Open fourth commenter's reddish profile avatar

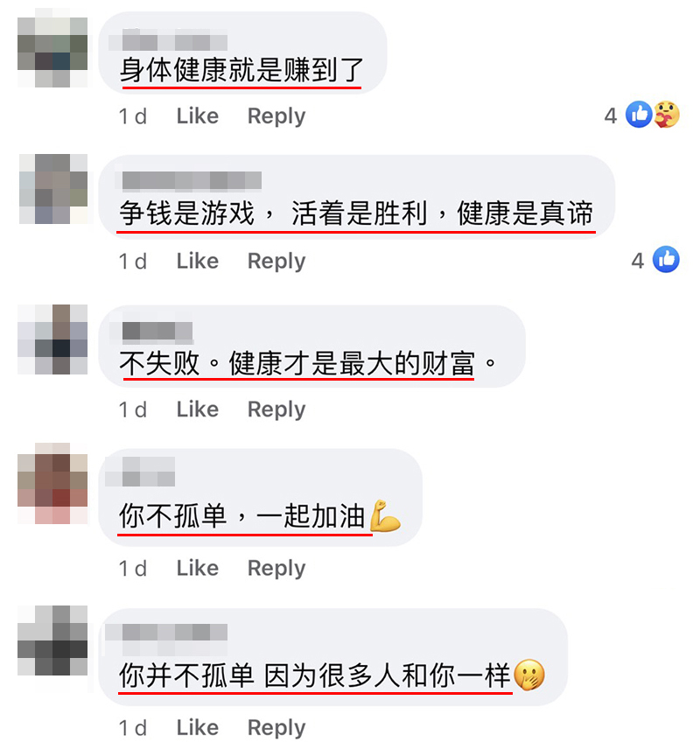point(52,484)
